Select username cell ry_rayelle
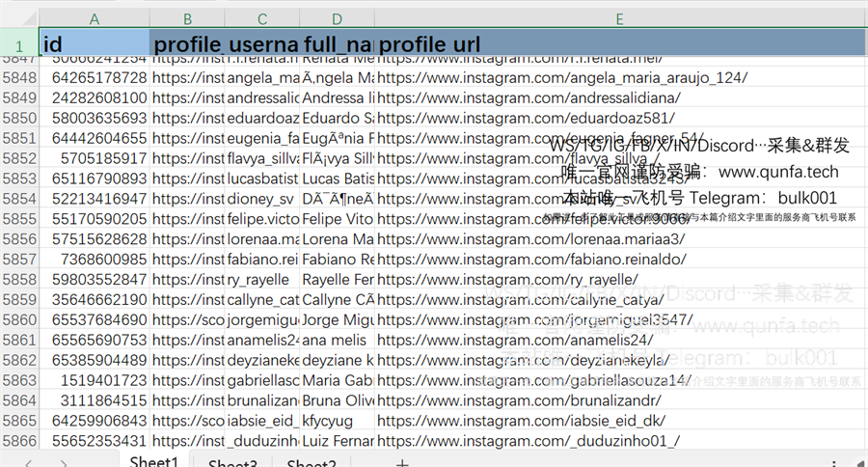 (x=262, y=279)
